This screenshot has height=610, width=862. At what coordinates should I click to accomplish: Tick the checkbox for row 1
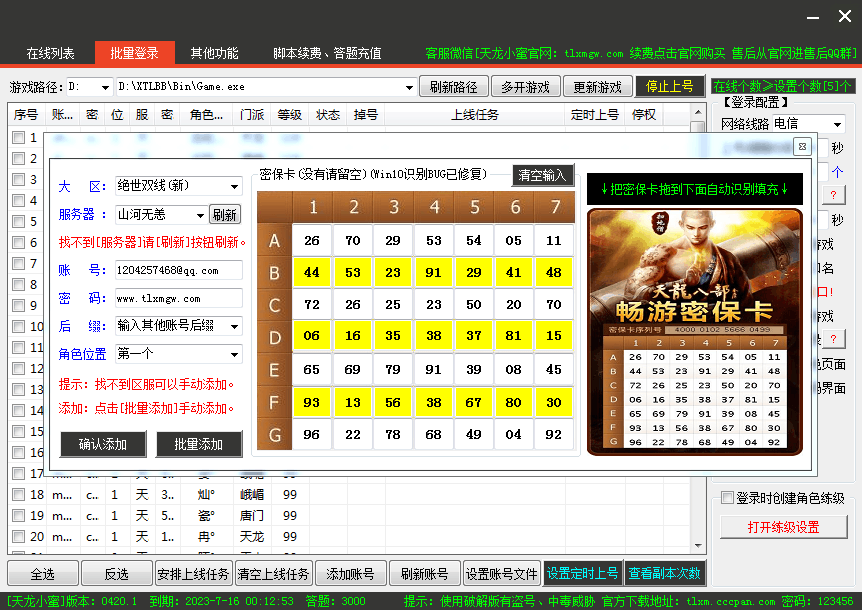(x=19, y=137)
